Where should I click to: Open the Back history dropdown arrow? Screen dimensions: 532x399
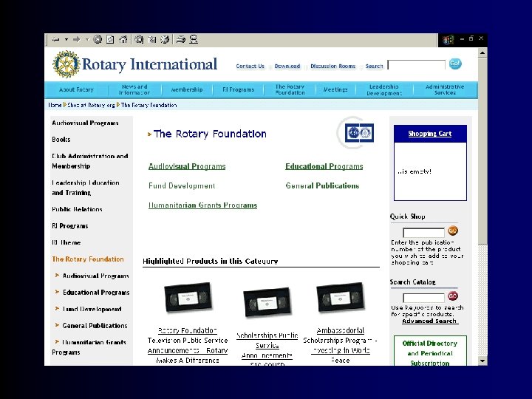(x=66, y=40)
